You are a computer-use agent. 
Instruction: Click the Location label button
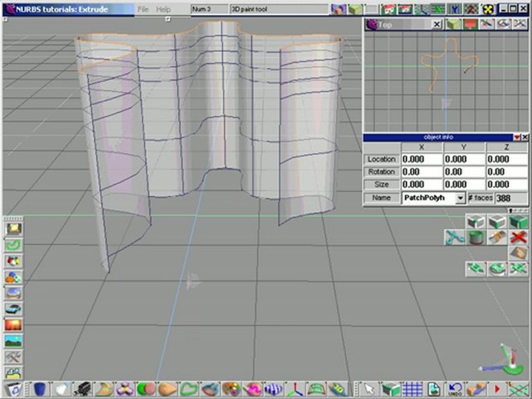[382, 159]
